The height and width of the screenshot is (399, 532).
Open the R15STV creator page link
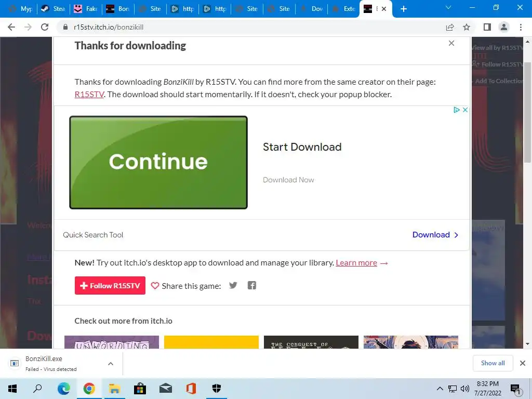click(x=89, y=95)
